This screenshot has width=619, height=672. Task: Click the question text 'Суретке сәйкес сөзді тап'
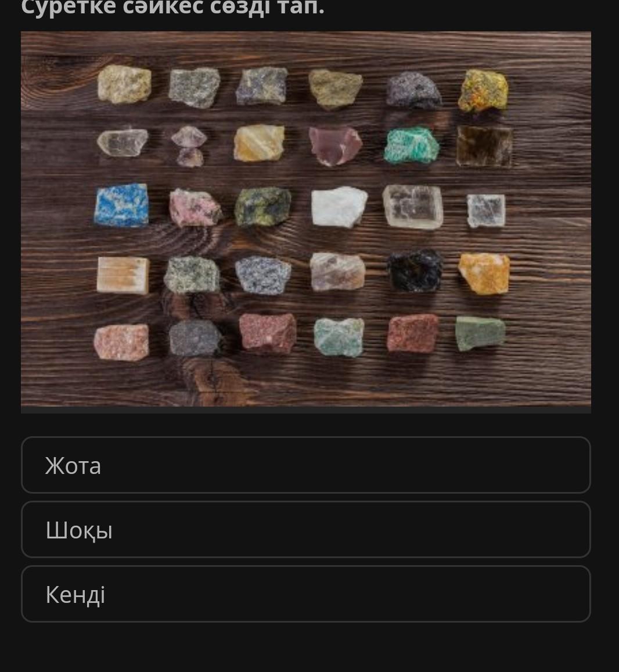pos(172,8)
